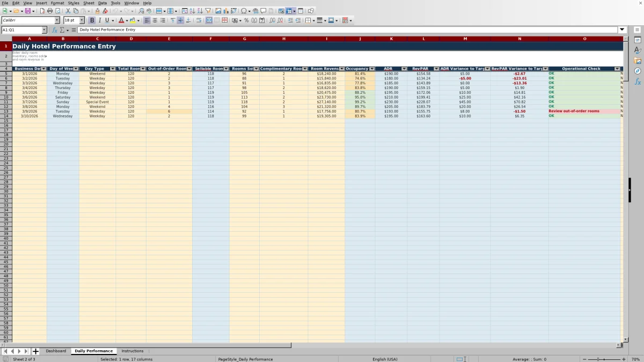Open the Total Rooms column filter dropdown
This screenshot has width=644, height=362.
click(x=143, y=69)
